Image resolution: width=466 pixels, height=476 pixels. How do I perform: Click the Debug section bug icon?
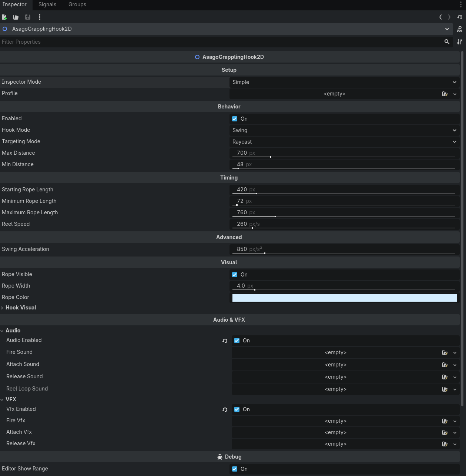[220, 457]
